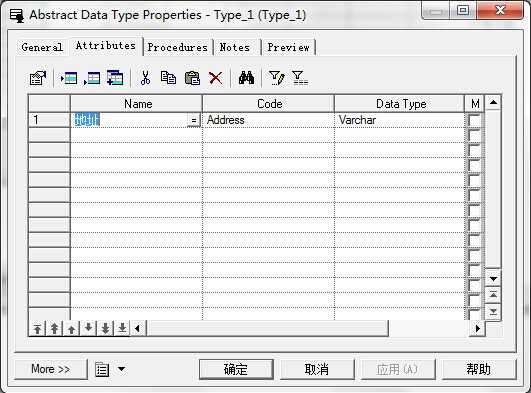Screen dimensions: 531x393
Task: Click the dialog title bar icon
Action: coord(17,15)
